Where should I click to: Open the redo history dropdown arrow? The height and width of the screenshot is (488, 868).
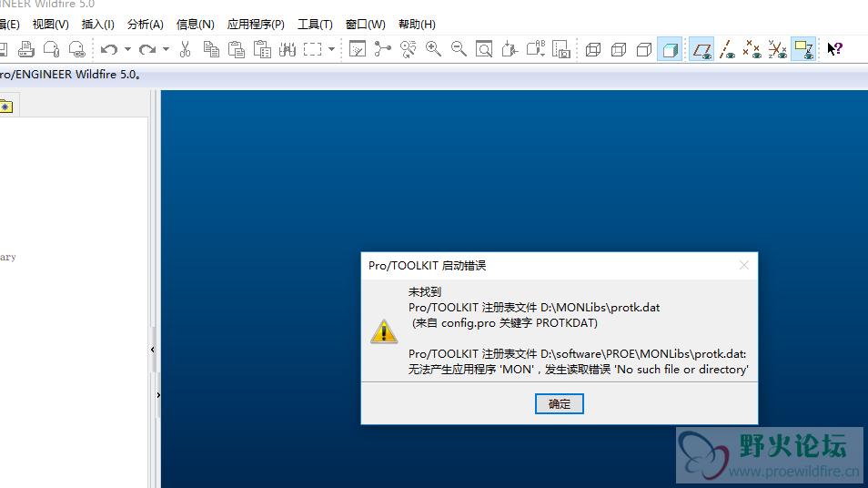(166, 49)
